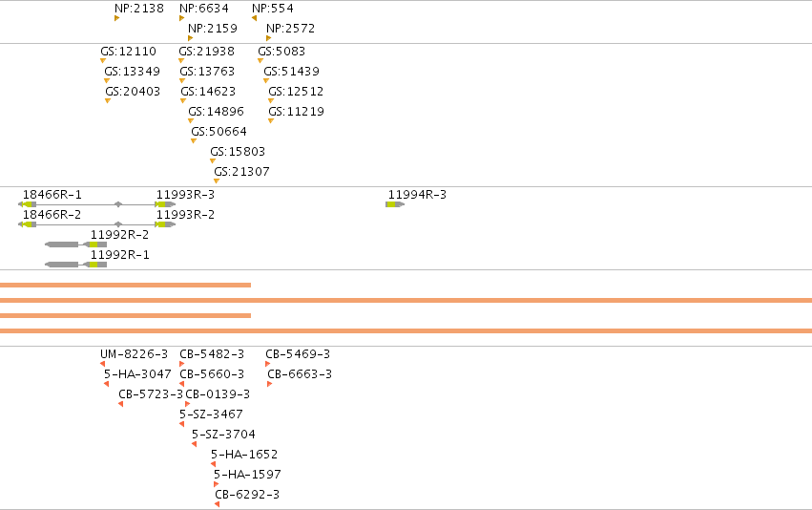Click the triangle marker under 5-HA-1652
The height and width of the screenshot is (510, 812).
214,464
